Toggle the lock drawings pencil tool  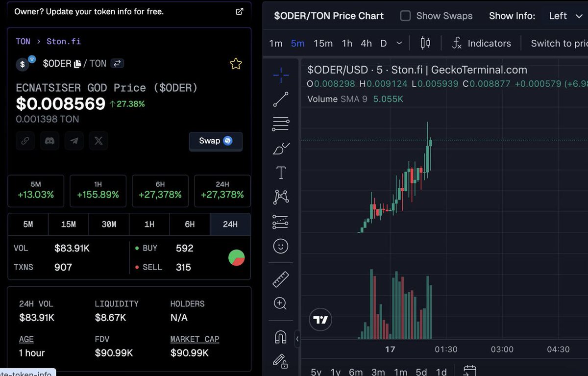click(281, 361)
